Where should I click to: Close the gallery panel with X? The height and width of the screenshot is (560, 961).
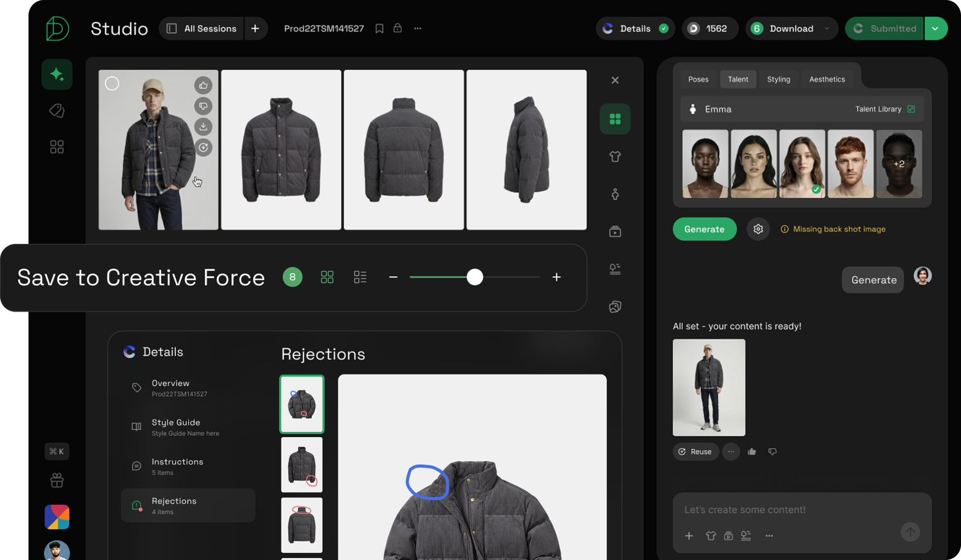[x=615, y=80]
